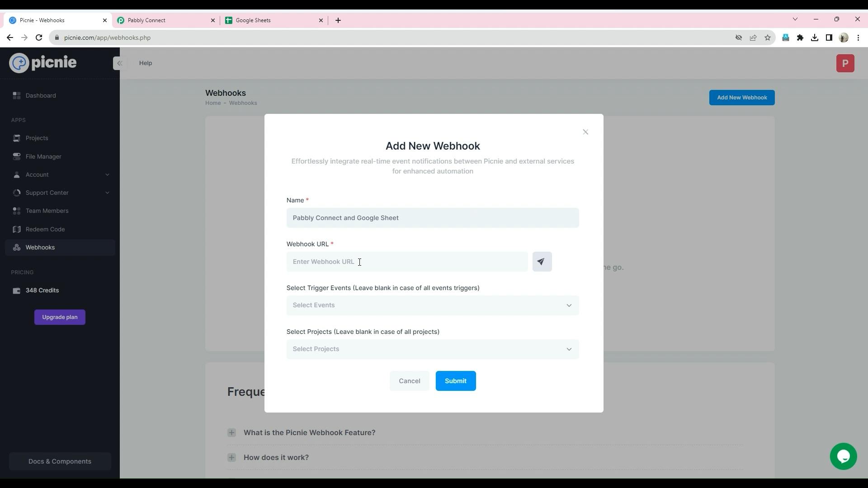Viewport: 868px width, 488px height.
Task: Go to Team Members in sidebar
Action: coord(60,211)
